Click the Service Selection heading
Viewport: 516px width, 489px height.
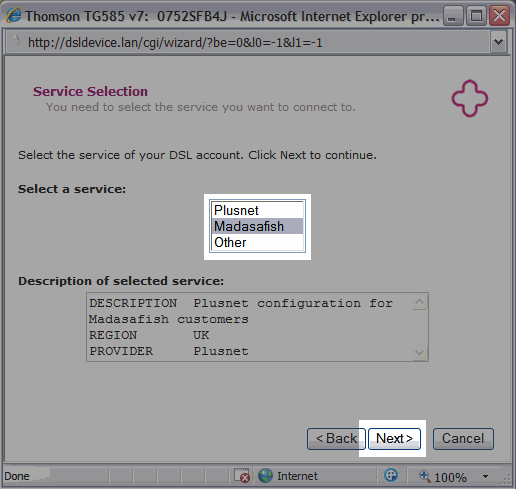[90, 91]
